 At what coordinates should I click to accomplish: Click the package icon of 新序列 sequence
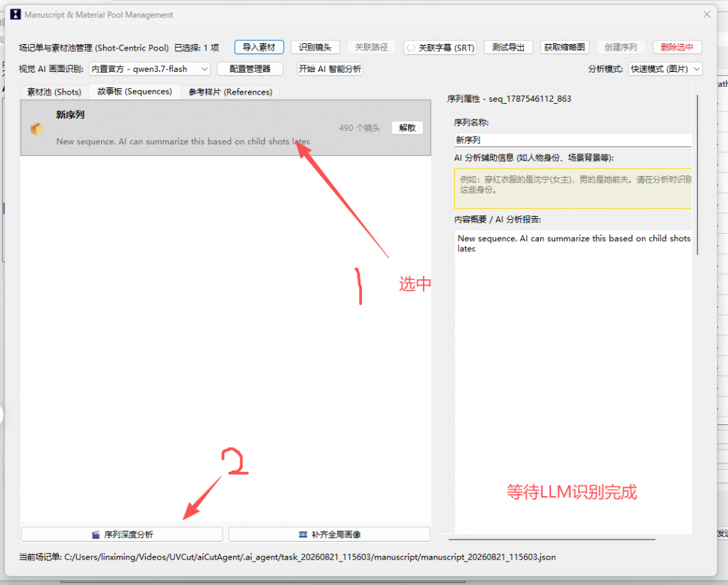[x=36, y=128]
